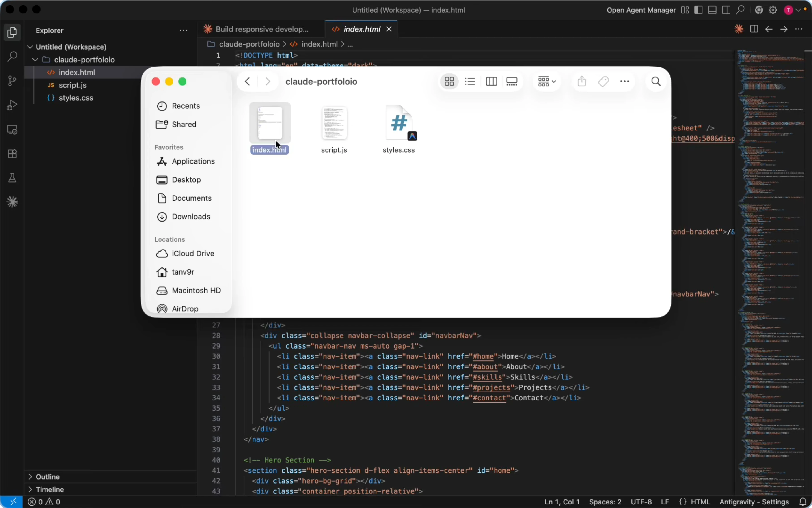812x508 pixels.
Task: Split the editor to the right
Action: click(x=754, y=29)
